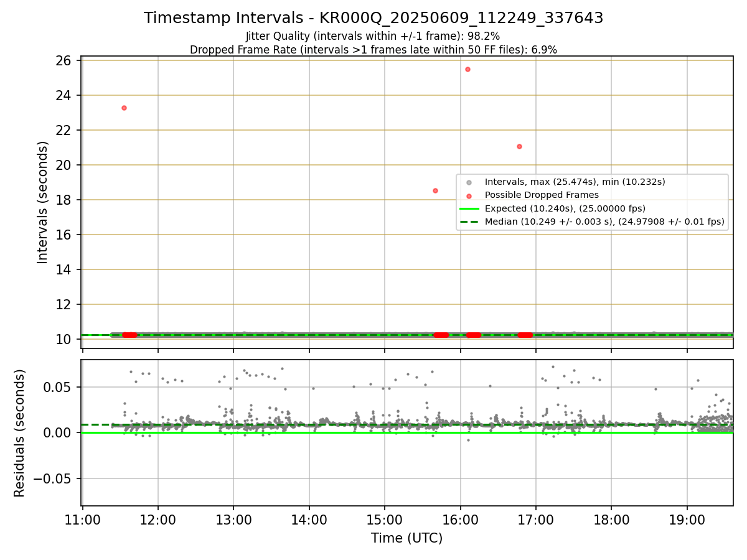This screenshot has width=747, height=560.
Task: Select the 'Intervals, max (25.474s), min (10.232s)' legend text
Action: click(x=575, y=182)
